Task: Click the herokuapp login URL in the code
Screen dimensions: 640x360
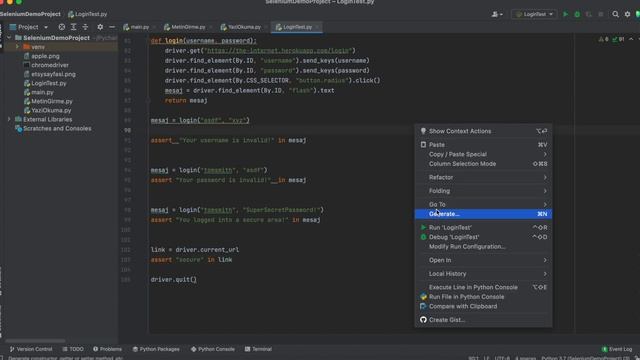Action: (279, 51)
